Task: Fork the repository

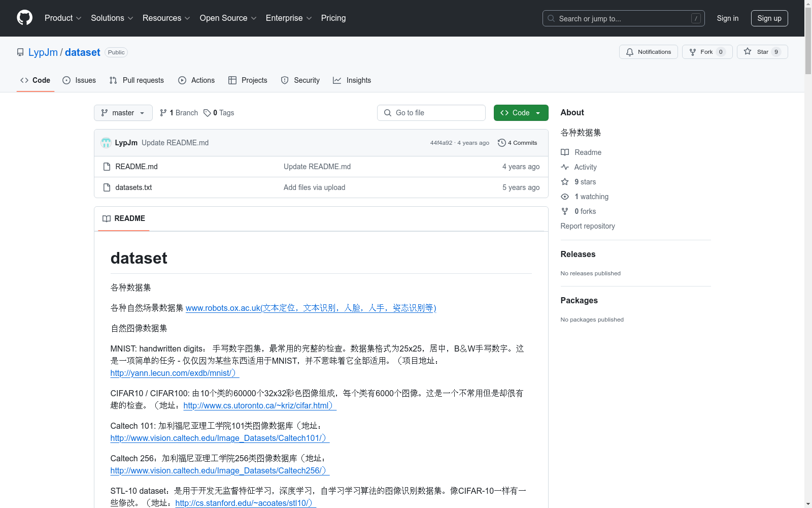Action: click(707, 52)
